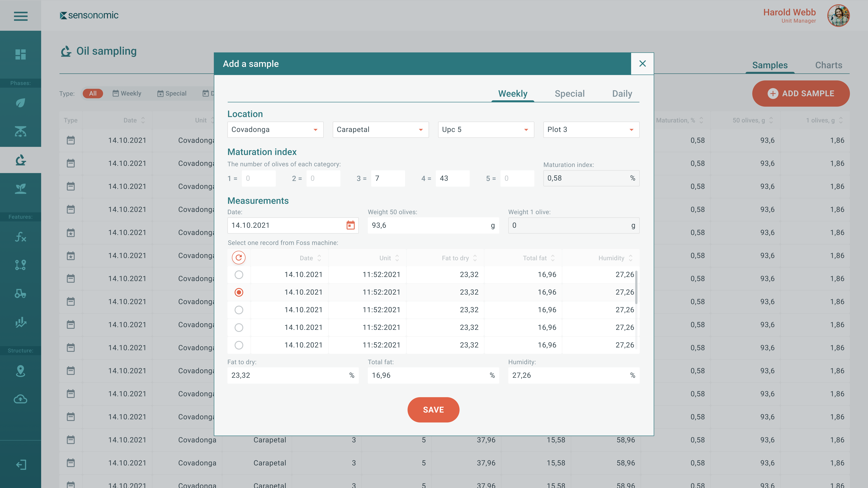Refresh the Foss machine records list
Viewport: 868px width, 488px height.
pos(239,258)
